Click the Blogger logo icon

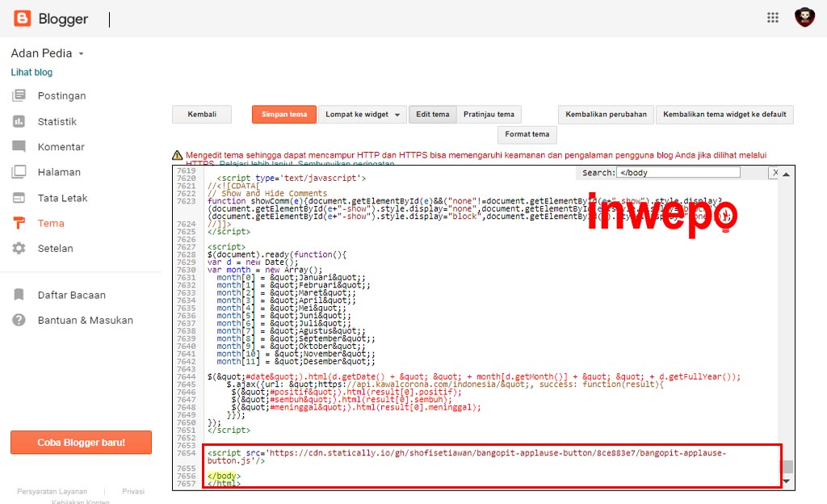pyautogui.click(x=22, y=19)
